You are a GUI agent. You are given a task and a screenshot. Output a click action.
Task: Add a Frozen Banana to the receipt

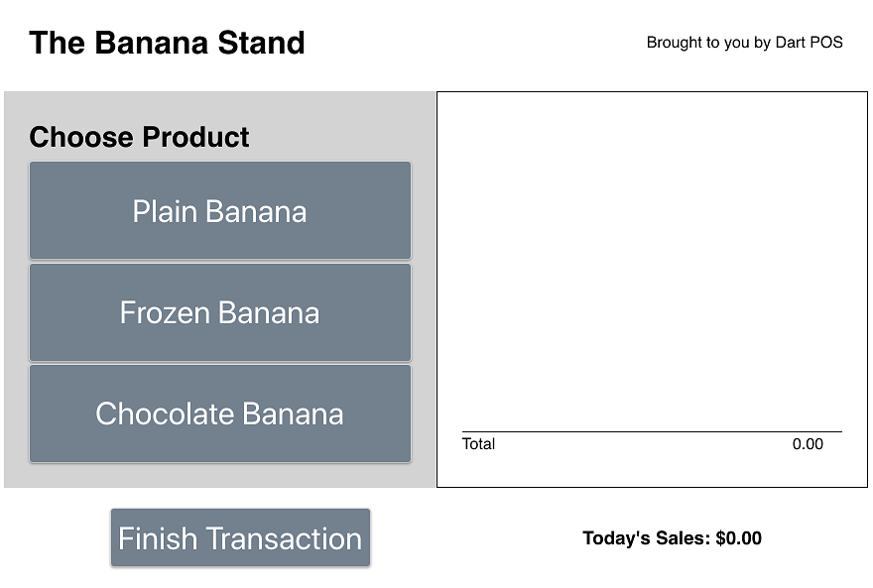(219, 312)
